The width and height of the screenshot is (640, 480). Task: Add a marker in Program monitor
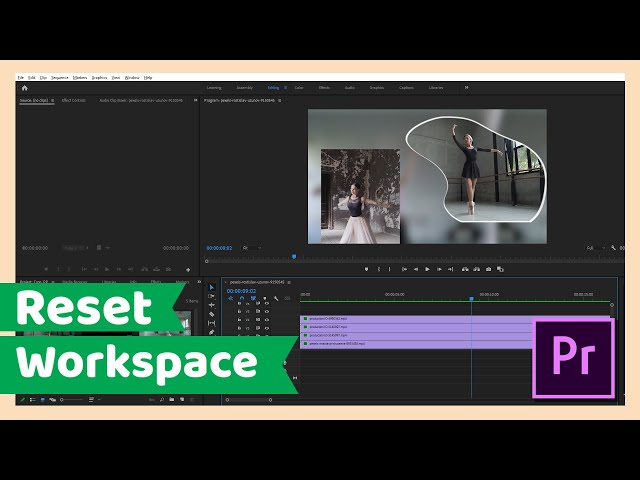(366, 269)
